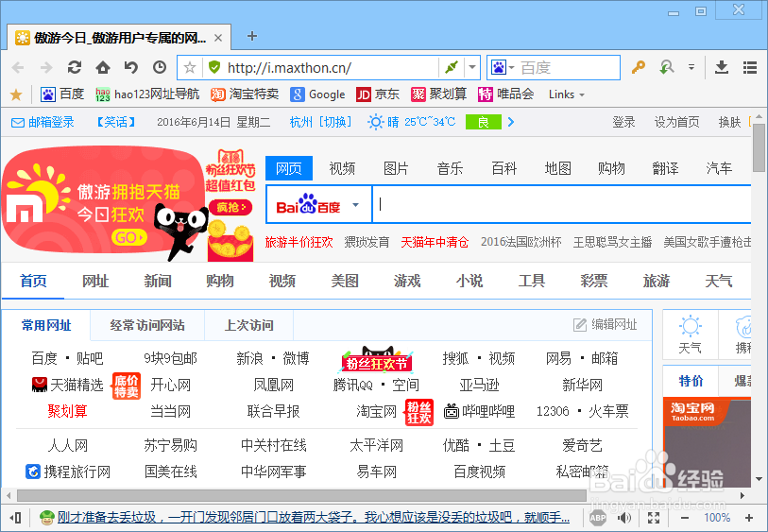Zoom in with the plus button
The width and height of the screenshot is (768, 532).
tap(749, 518)
